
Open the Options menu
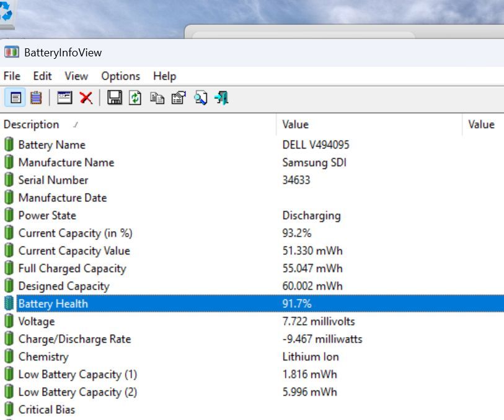click(120, 76)
